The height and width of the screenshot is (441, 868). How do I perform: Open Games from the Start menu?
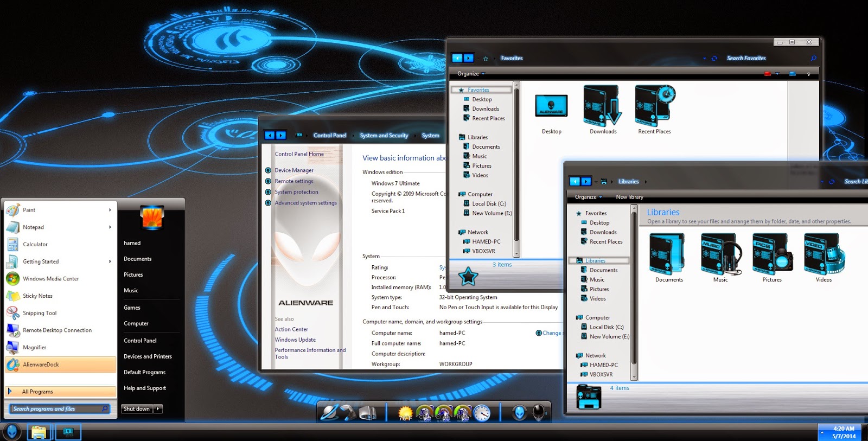pyautogui.click(x=132, y=308)
